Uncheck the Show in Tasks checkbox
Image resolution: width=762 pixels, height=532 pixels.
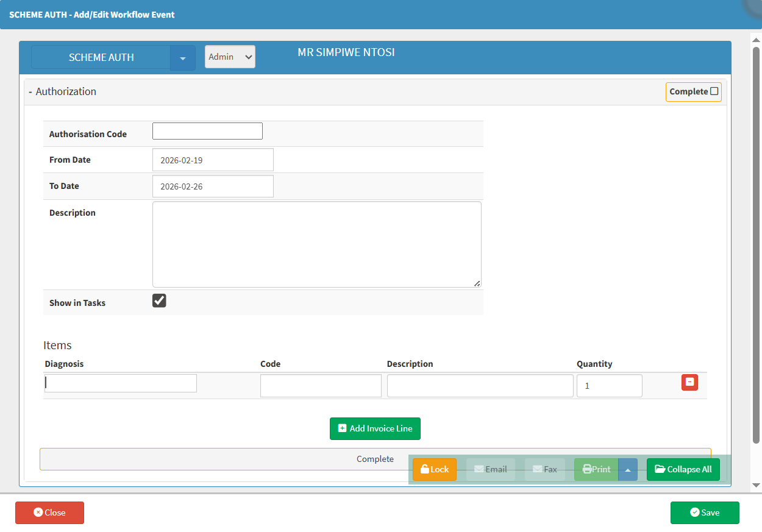(159, 301)
